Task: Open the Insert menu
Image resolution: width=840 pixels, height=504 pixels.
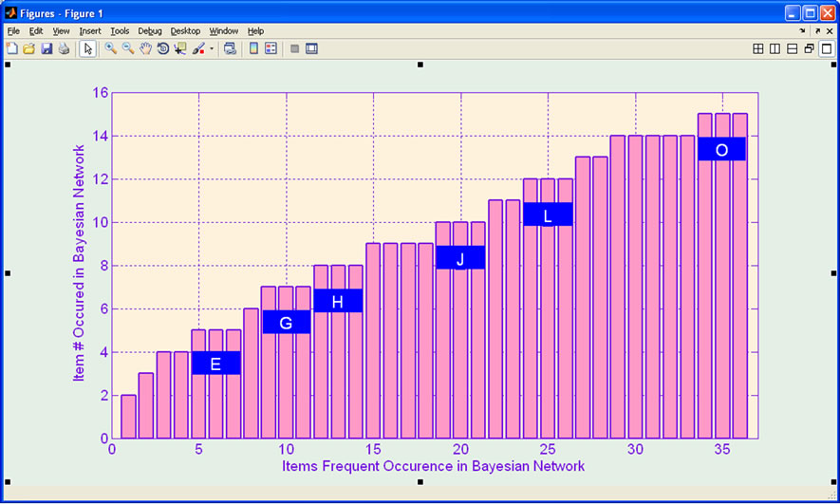Action: [x=90, y=31]
